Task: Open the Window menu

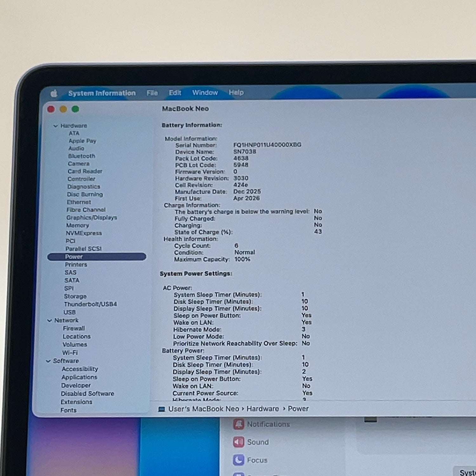Action: (205, 92)
